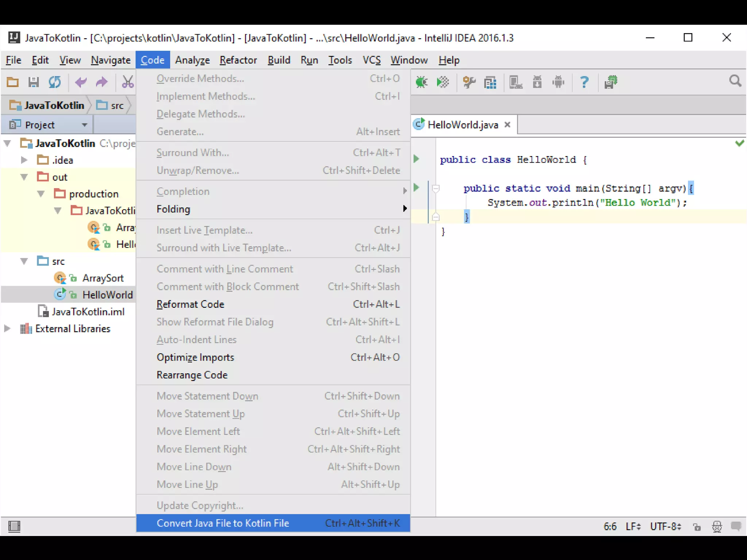
Task: Open Project Structure icon
Action: click(x=490, y=83)
